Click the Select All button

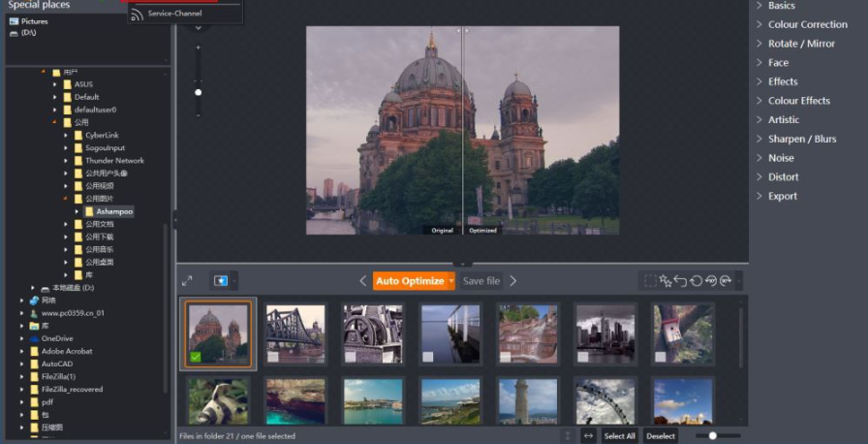(619, 436)
